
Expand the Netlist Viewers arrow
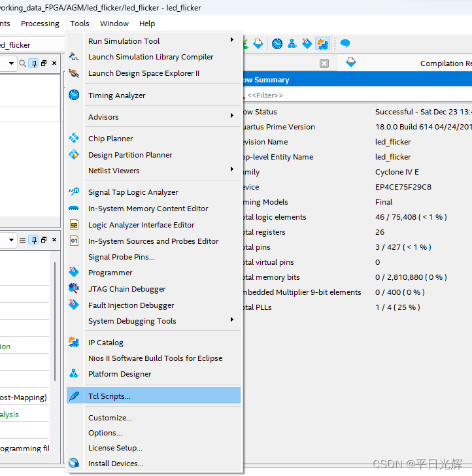(232, 169)
